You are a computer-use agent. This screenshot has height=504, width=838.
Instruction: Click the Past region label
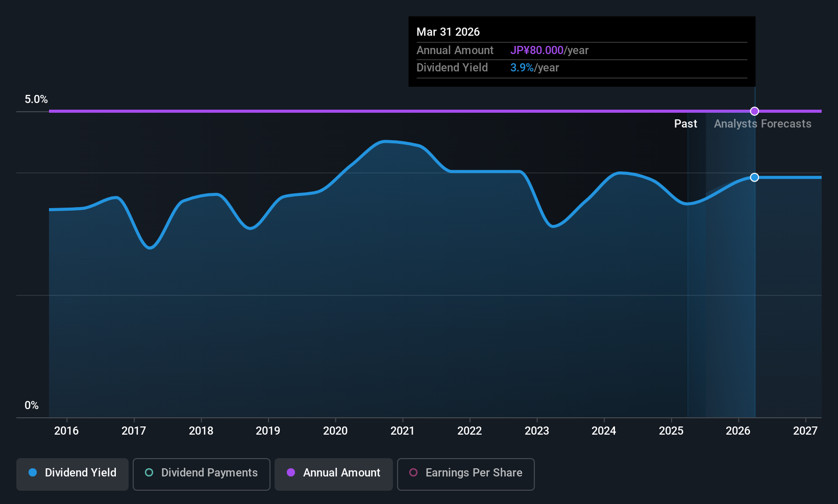click(x=685, y=124)
